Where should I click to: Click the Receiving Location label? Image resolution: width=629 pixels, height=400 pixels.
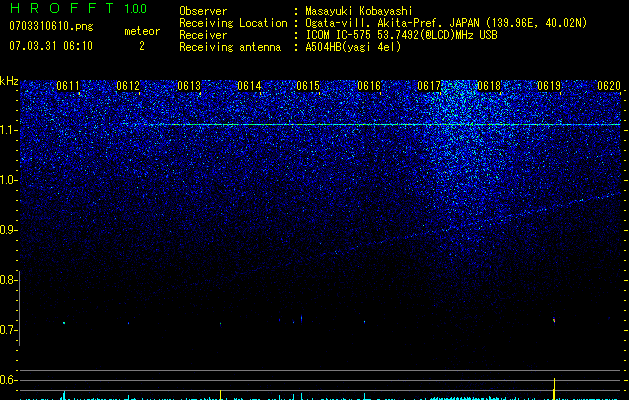point(233,23)
